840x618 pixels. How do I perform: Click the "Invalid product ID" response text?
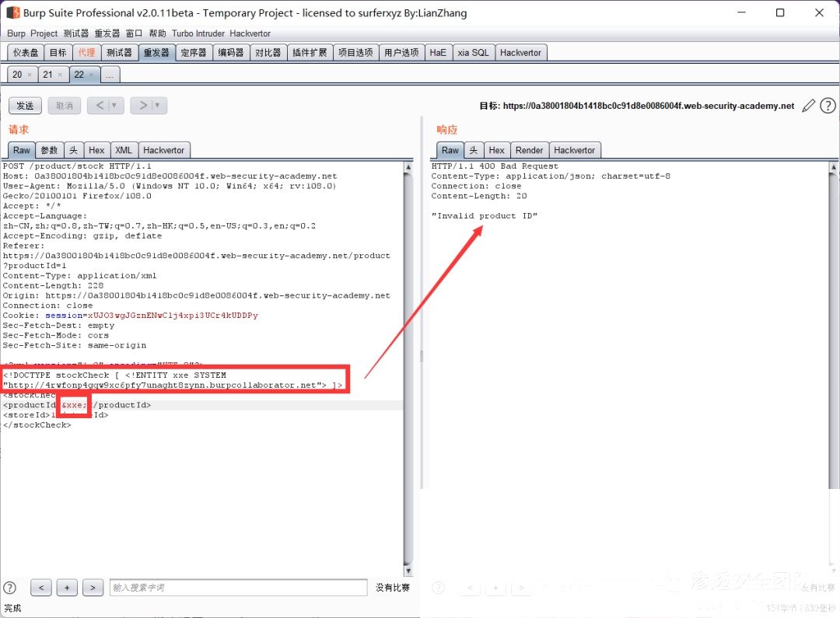485,216
